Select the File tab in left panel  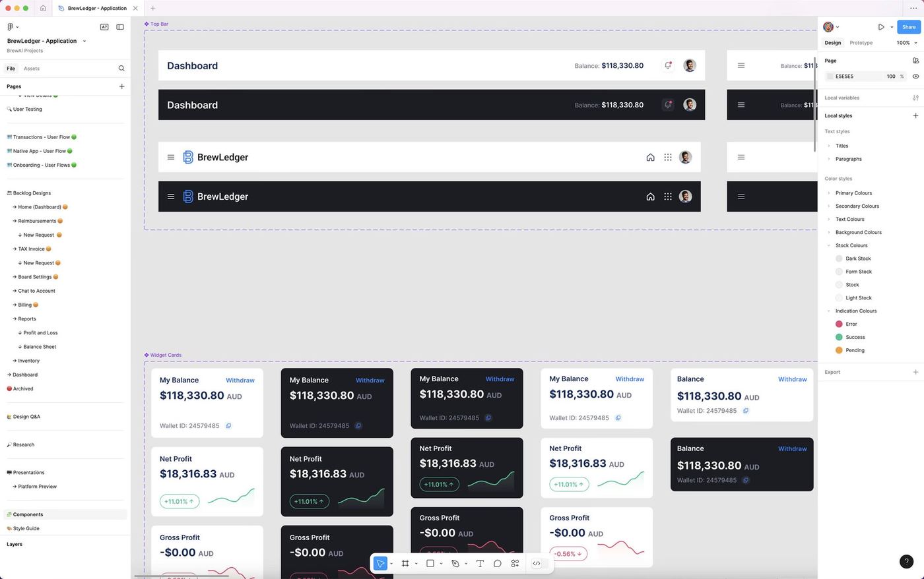coord(11,69)
